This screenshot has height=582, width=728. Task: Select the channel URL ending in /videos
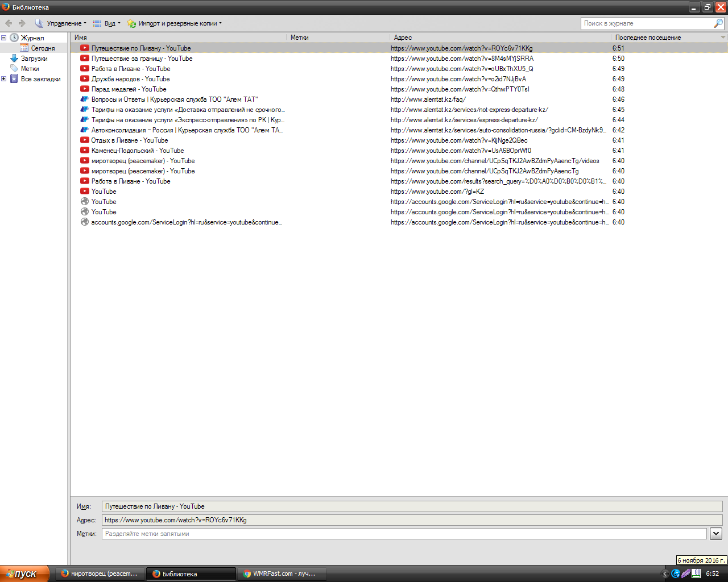pos(495,161)
